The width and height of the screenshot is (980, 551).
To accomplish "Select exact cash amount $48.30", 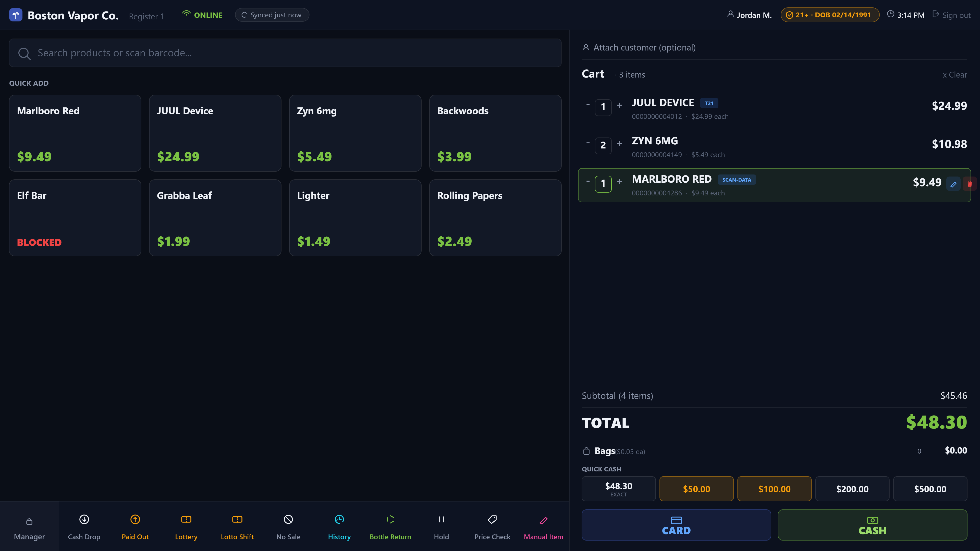I will (619, 489).
